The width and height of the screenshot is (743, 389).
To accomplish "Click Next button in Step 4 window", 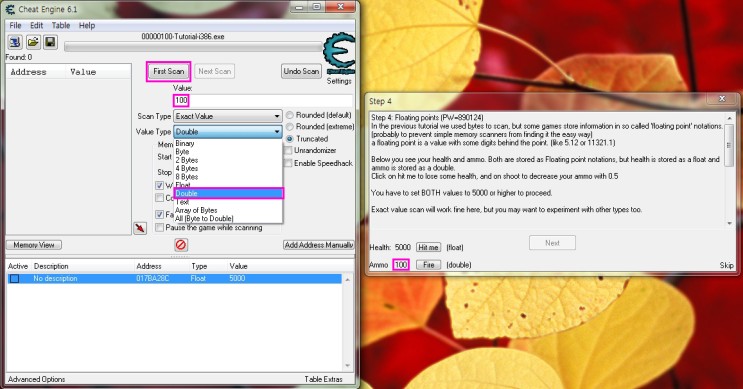I will pos(552,243).
